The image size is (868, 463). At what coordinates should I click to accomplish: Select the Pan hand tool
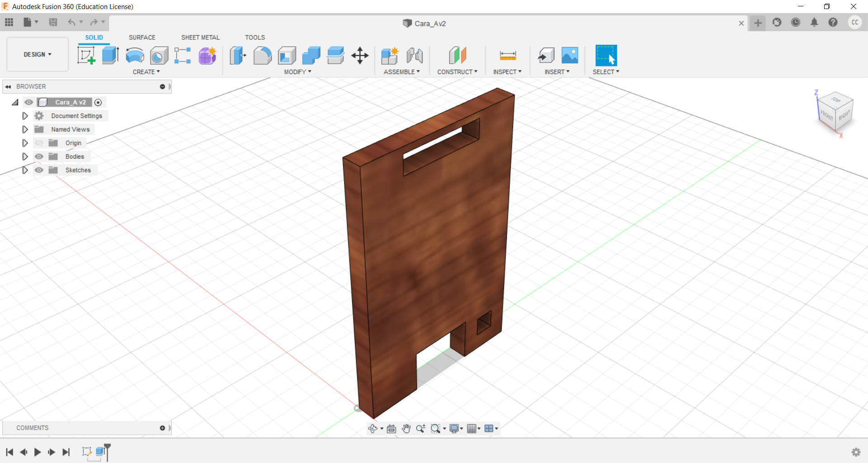click(x=406, y=429)
